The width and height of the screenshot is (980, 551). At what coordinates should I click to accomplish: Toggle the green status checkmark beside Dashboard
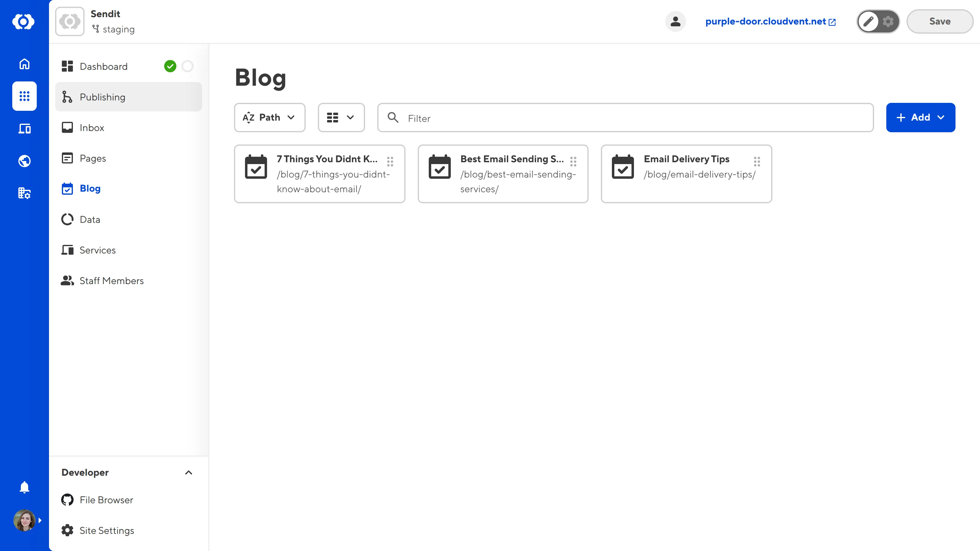pos(171,66)
